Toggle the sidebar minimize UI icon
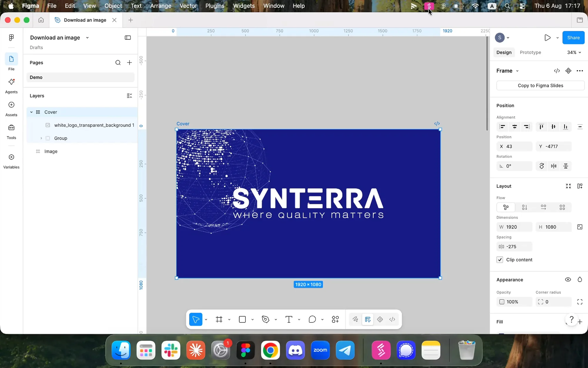The height and width of the screenshot is (368, 588). pos(128,38)
